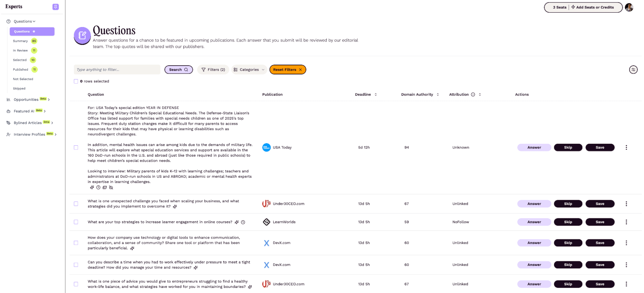Open the In Review list
644x293 pixels.
point(20,50)
